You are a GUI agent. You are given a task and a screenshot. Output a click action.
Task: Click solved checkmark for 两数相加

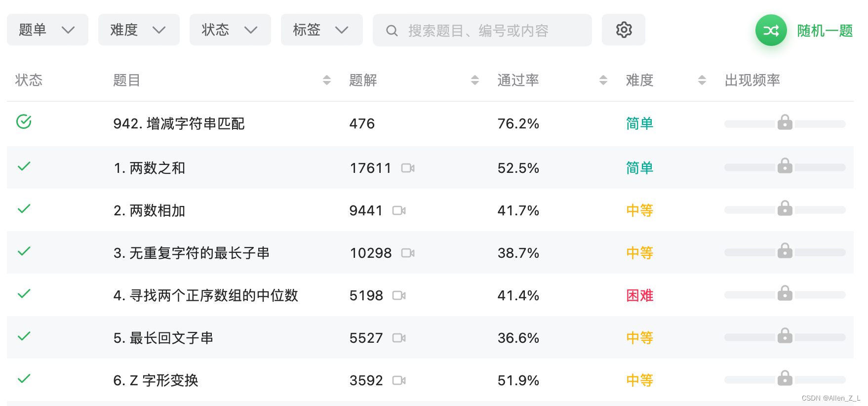[x=24, y=208]
